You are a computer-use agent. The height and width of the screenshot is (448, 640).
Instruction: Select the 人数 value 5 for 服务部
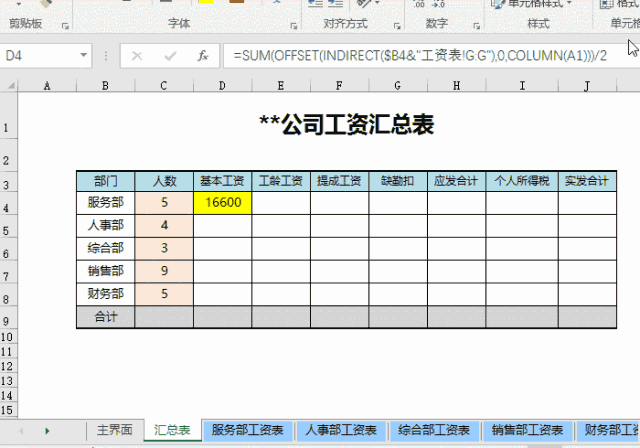click(164, 202)
